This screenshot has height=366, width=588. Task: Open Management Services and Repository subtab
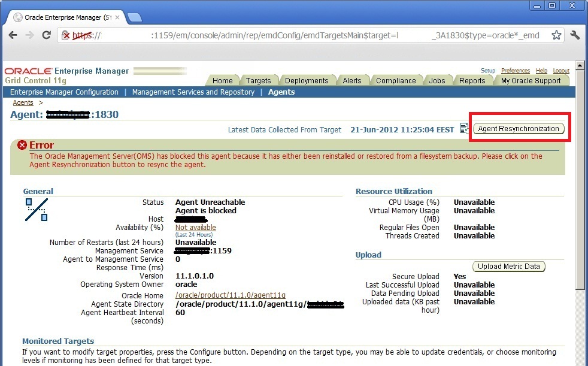(x=193, y=92)
